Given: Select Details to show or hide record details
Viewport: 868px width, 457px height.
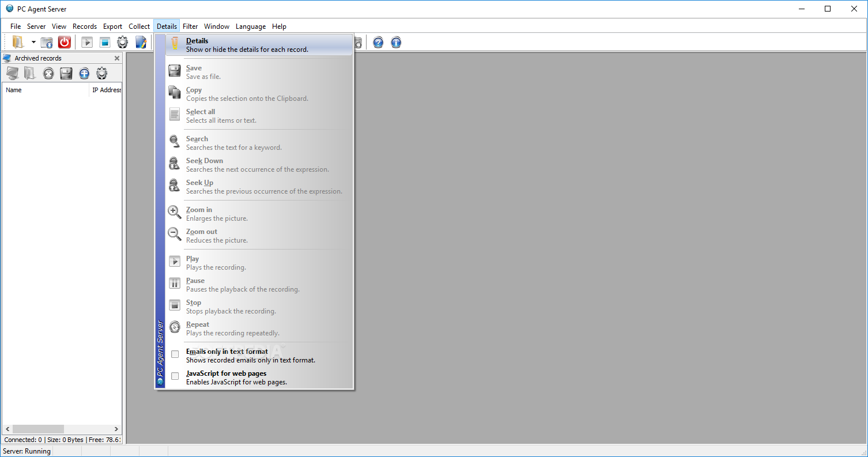Looking at the screenshot, I should pos(259,45).
